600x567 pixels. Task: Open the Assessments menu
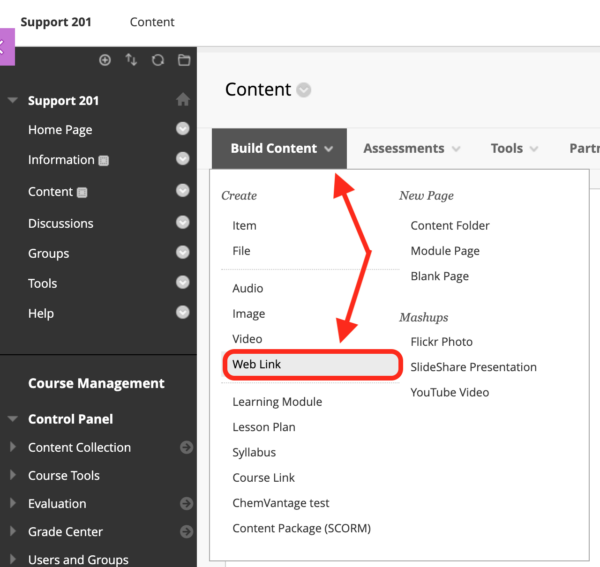coord(411,148)
